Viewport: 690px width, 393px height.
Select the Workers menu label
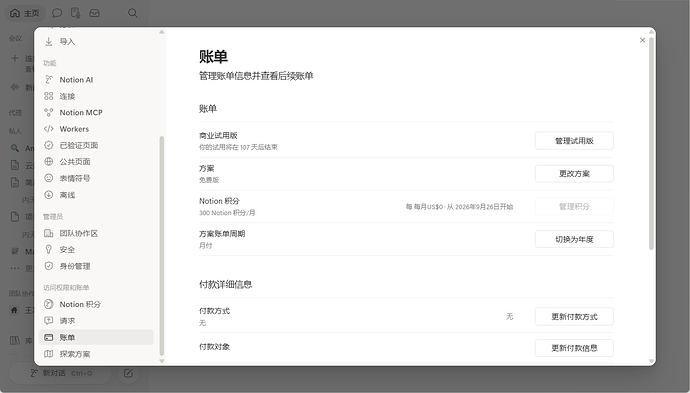point(74,129)
